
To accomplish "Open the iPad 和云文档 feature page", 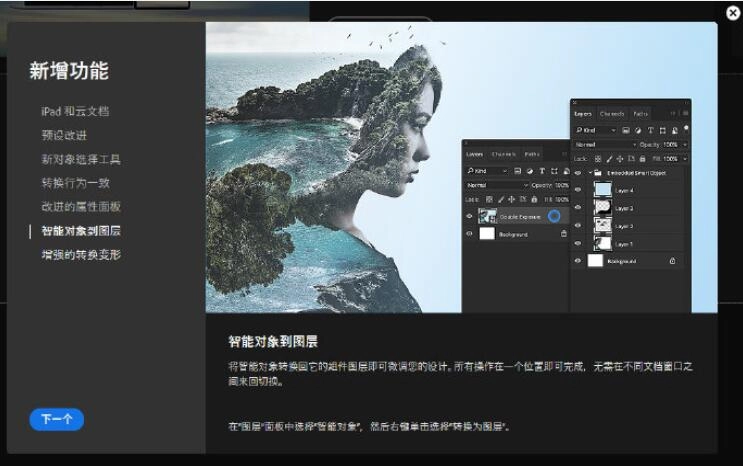I will [75, 111].
